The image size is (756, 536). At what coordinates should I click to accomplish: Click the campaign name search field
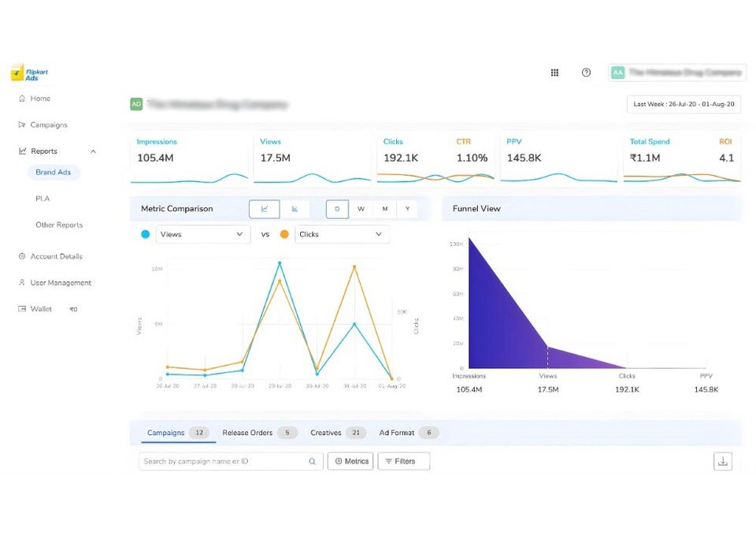coord(231,461)
